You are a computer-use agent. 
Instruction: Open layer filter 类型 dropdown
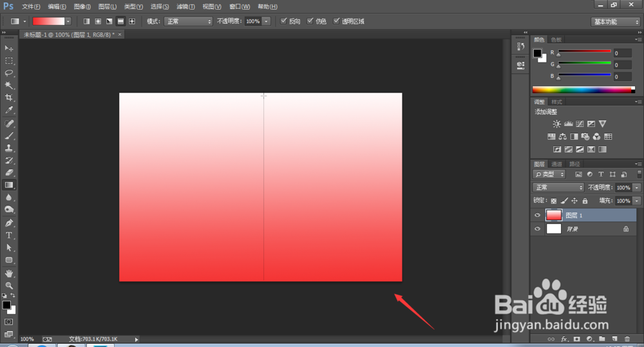tap(549, 174)
